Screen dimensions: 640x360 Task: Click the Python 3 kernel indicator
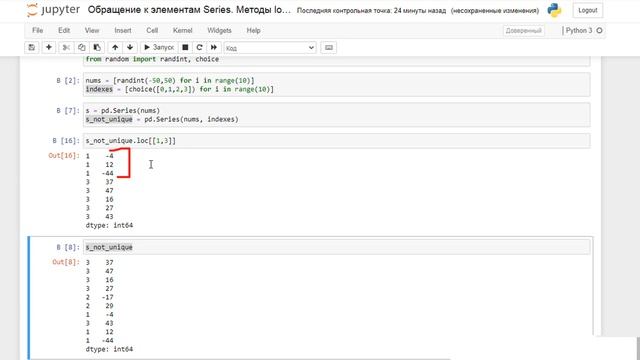pyautogui.click(x=578, y=31)
